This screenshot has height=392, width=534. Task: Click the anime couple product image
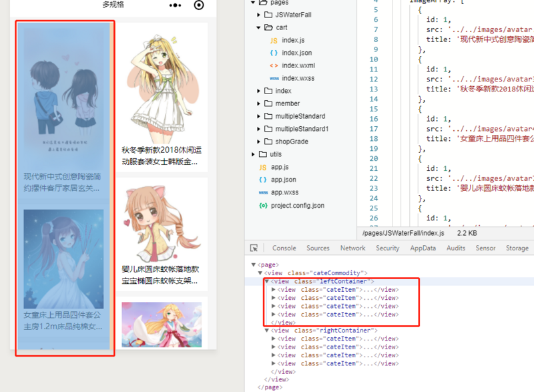63,98
